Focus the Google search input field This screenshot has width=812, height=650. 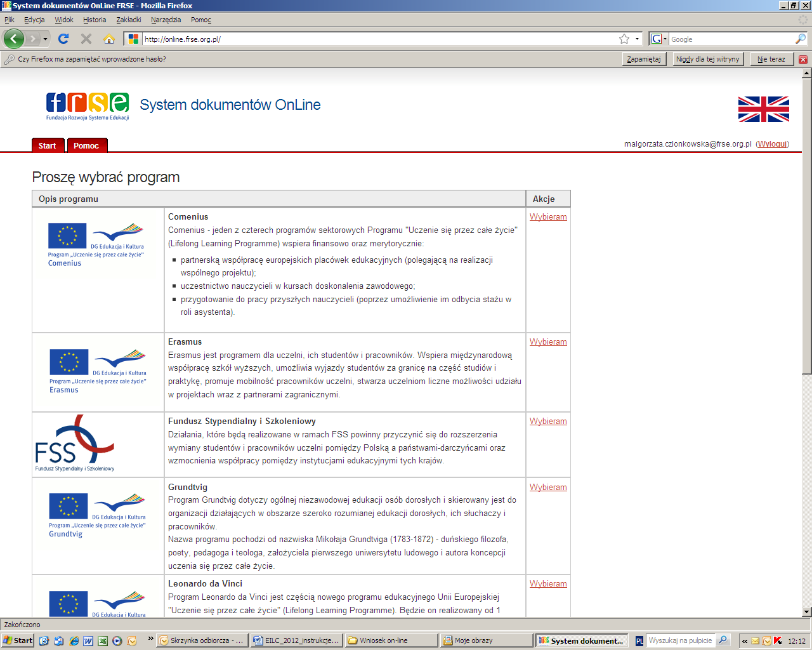731,39
